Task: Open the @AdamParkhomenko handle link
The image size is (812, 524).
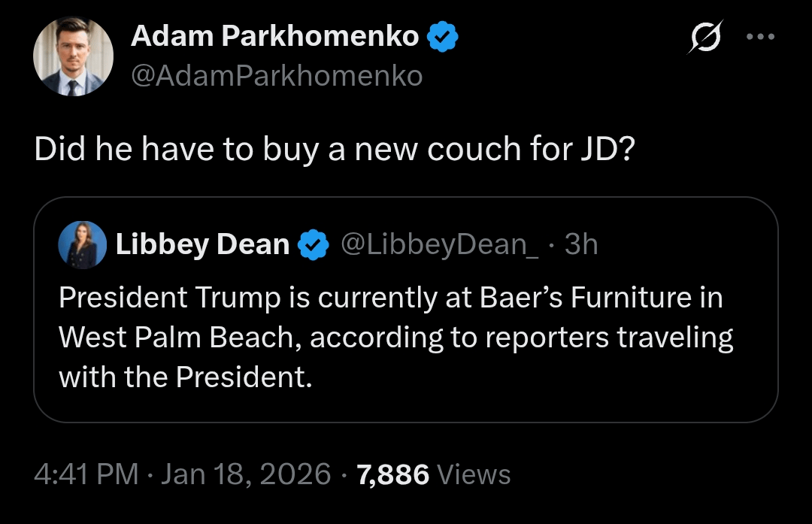Action: point(277,76)
